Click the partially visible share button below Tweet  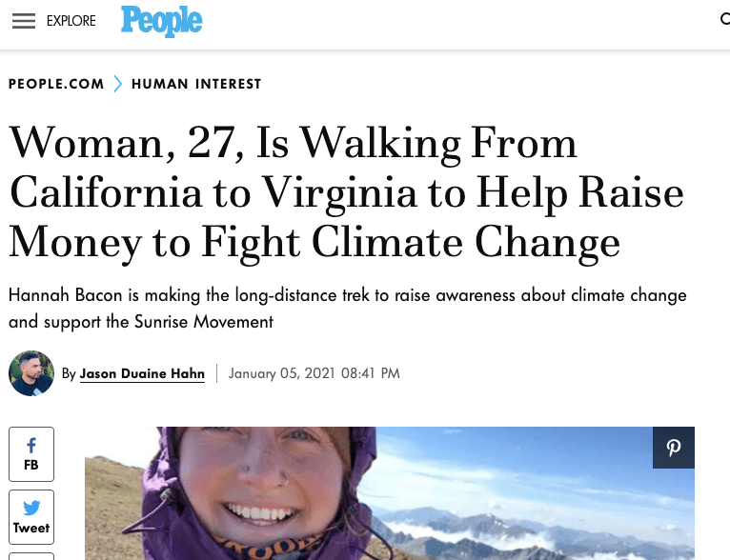[x=31, y=556]
